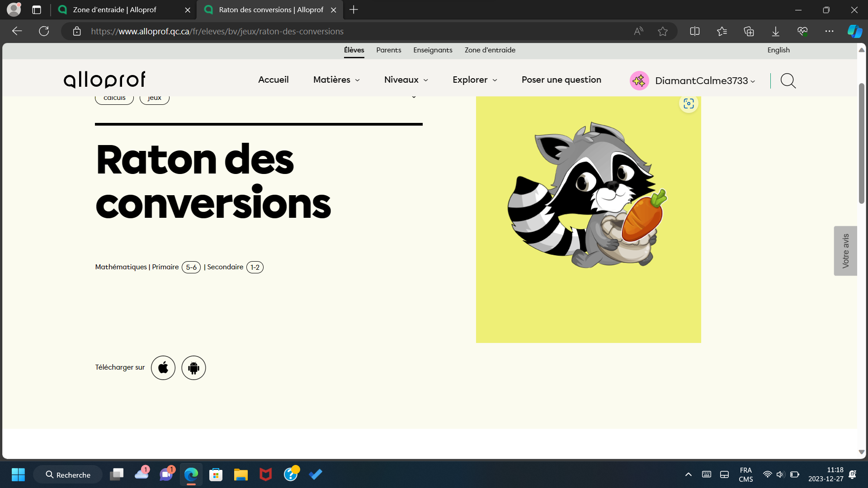The width and height of the screenshot is (868, 488).
Task: Expand the Matières navigation menu
Action: [x=336, y=80]
